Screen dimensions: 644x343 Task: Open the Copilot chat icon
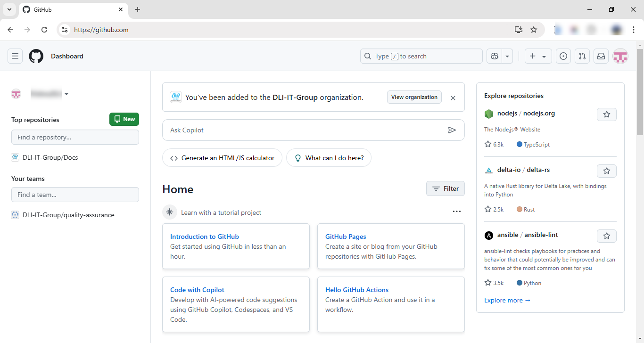494,56
